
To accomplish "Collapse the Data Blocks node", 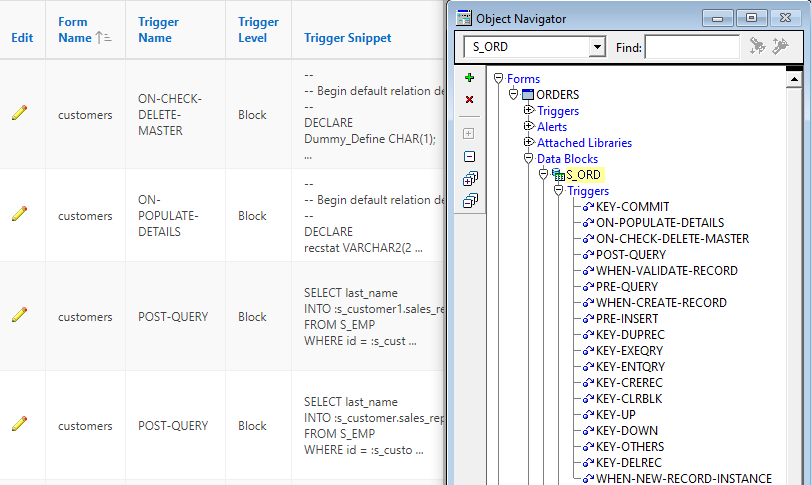I will pos(529,159).
